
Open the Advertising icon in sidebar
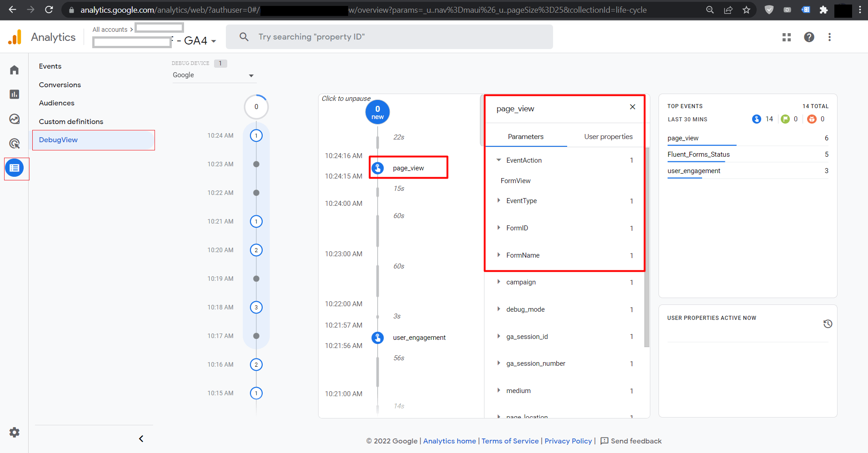pyautogui.click(x=15, y=144)
